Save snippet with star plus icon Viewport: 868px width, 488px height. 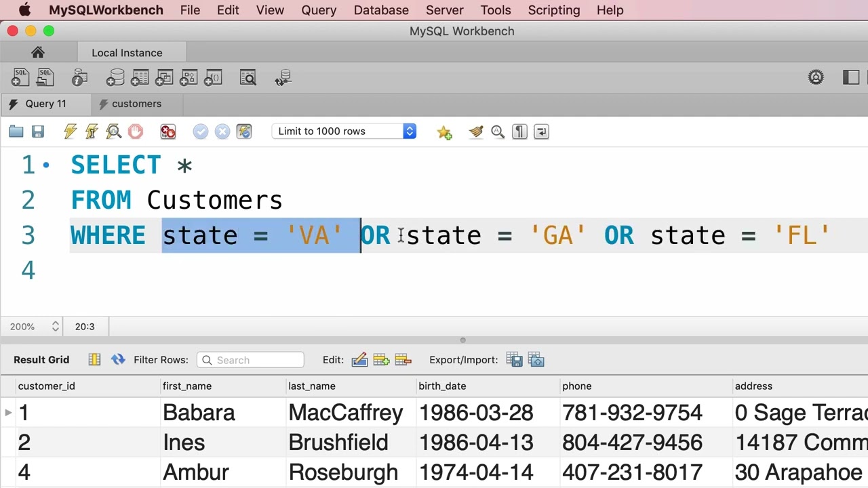point(444,132)
